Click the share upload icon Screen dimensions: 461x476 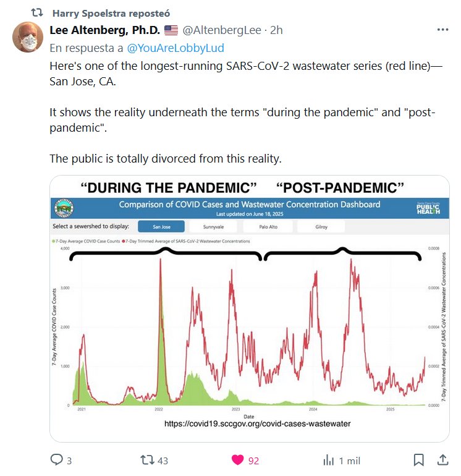[x=442, y=460]
